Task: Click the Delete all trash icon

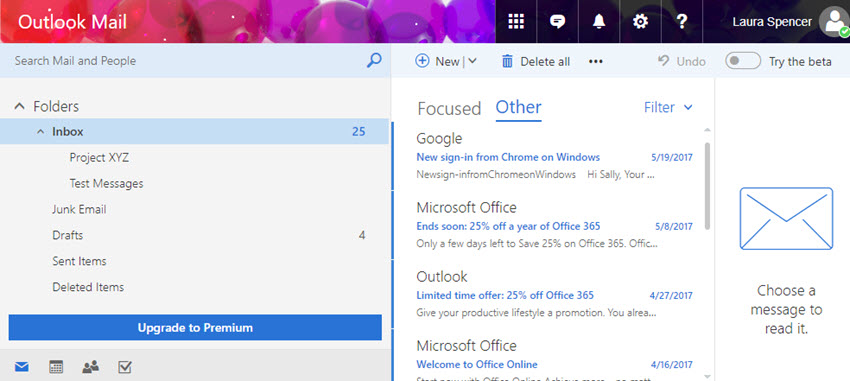Action: point(507,61)
